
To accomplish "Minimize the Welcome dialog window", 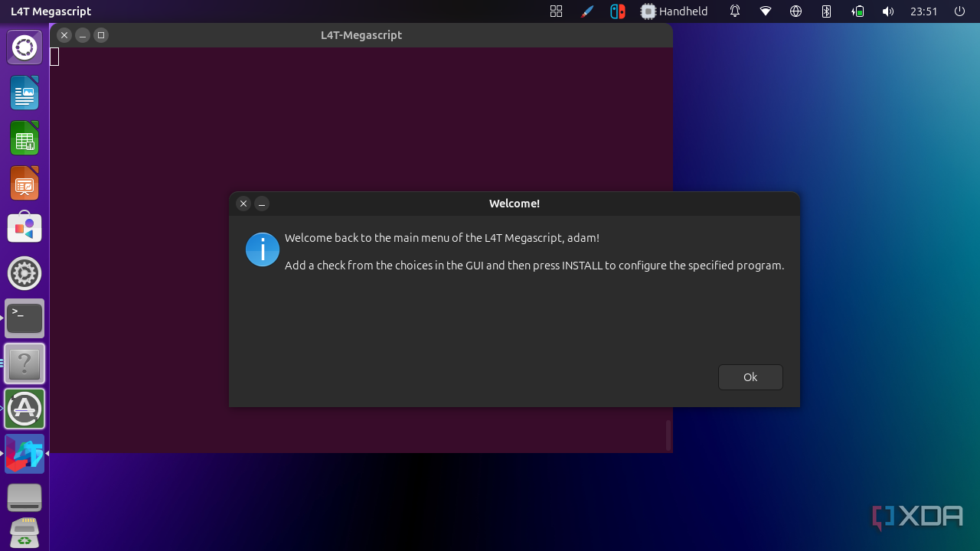I will (x=262, y=204).
